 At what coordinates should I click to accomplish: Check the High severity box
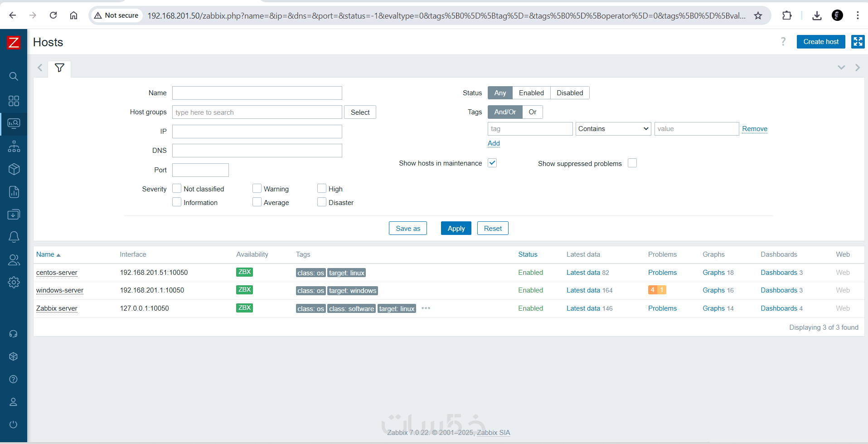[322, 188]
